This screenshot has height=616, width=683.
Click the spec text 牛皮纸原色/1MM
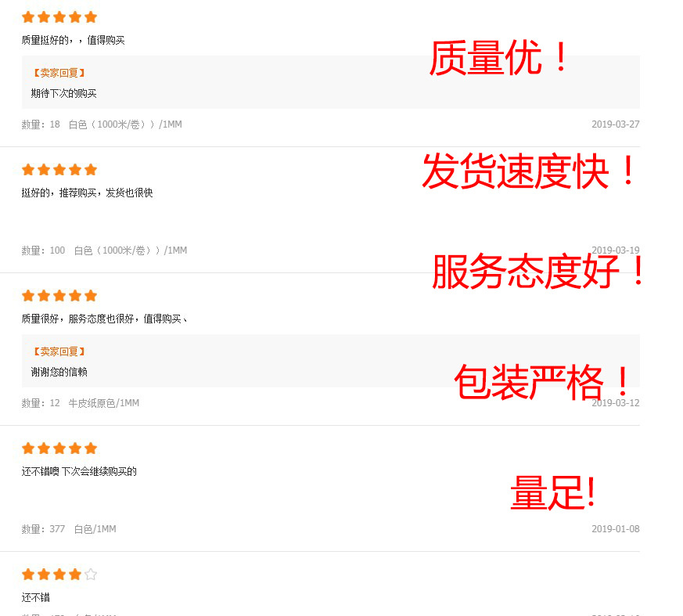point(104,403)
